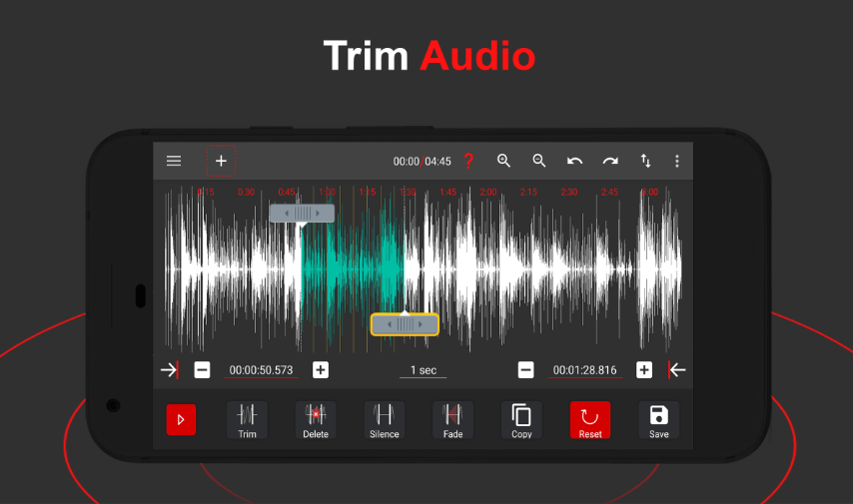
Task: Undo the last edit
Action: [575, 161]
